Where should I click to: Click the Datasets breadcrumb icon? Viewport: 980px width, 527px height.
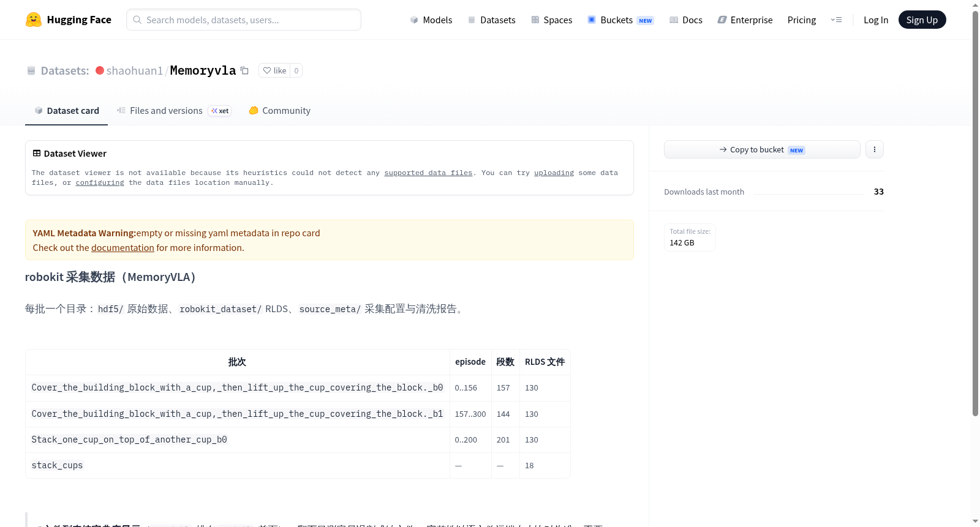(x=31, y=70)
